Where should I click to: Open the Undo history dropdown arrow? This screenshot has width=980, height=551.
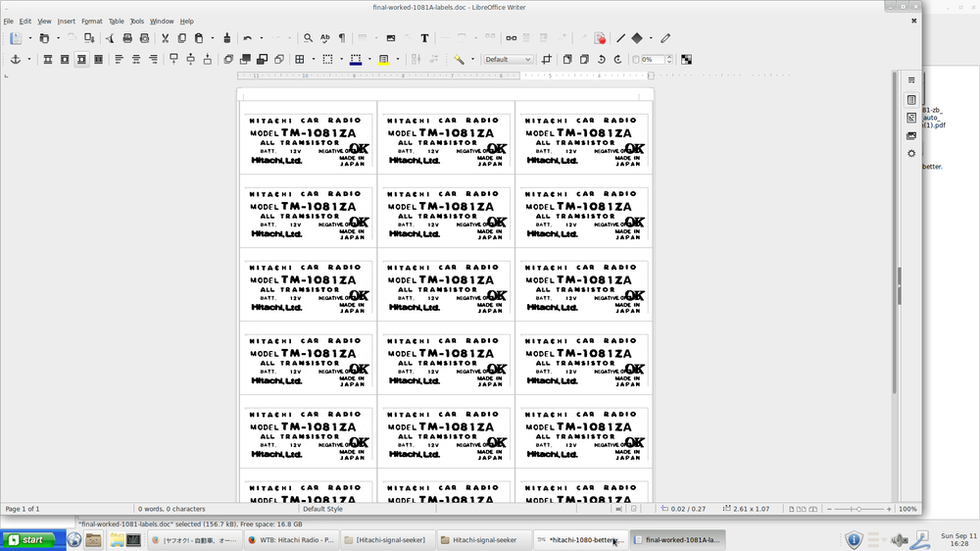[262, 38]
